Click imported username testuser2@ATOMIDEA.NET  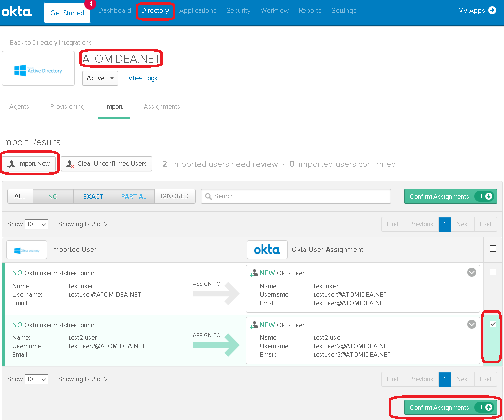point(107,346)
